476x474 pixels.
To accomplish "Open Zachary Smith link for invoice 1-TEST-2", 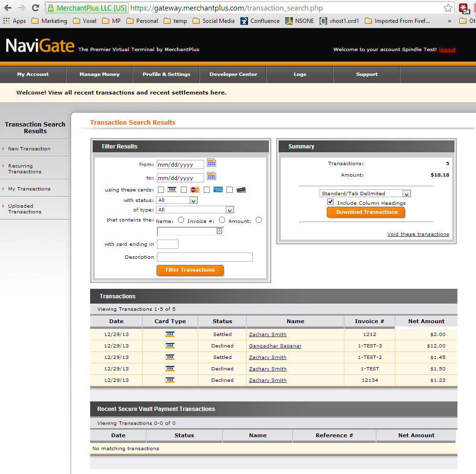I will [268, 358].
